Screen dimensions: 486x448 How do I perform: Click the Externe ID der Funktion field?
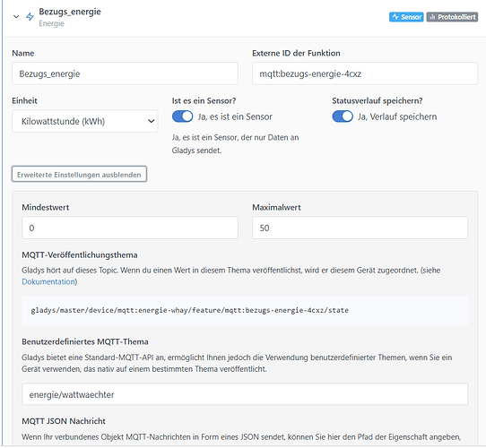(365, 73)
